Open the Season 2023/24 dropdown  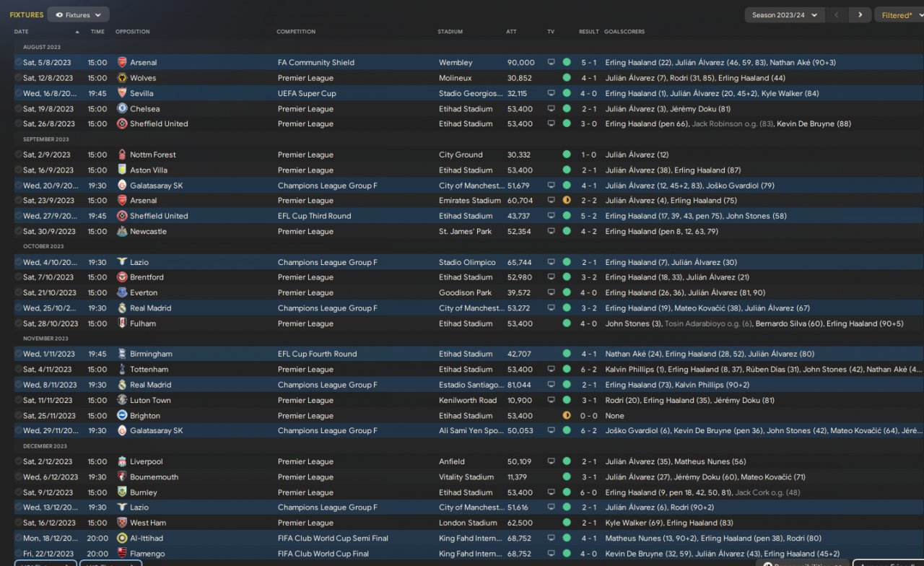pyautogui.click(x=784, y=15)
